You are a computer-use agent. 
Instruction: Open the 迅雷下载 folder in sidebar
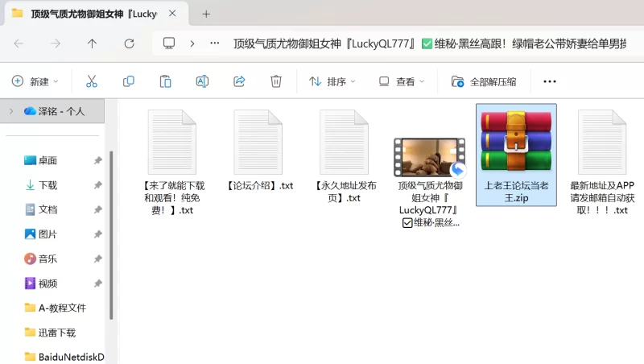pyautogui.click(x=50, y=333)
